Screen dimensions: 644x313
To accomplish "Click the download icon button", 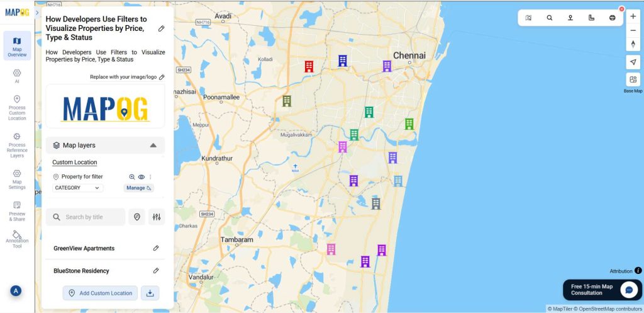I will (x=150, y=293).
